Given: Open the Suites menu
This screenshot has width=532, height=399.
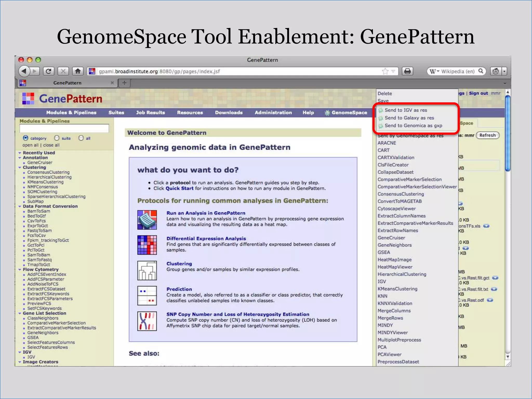Looking at the screenshot, I should [116, 112].
